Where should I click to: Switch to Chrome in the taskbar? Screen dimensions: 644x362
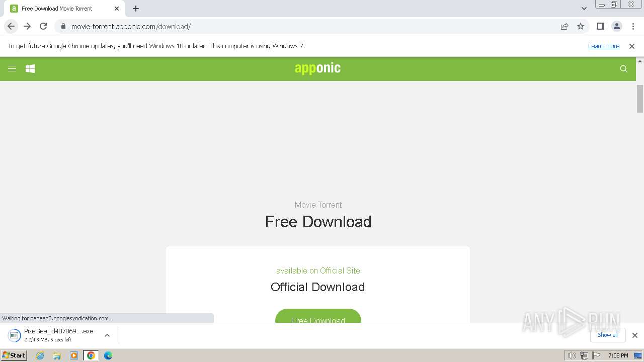pos(91,355)
